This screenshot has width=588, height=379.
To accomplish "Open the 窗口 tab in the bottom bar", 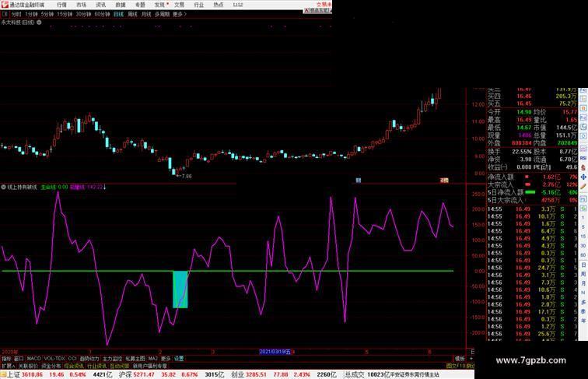I will click(19, 359).
